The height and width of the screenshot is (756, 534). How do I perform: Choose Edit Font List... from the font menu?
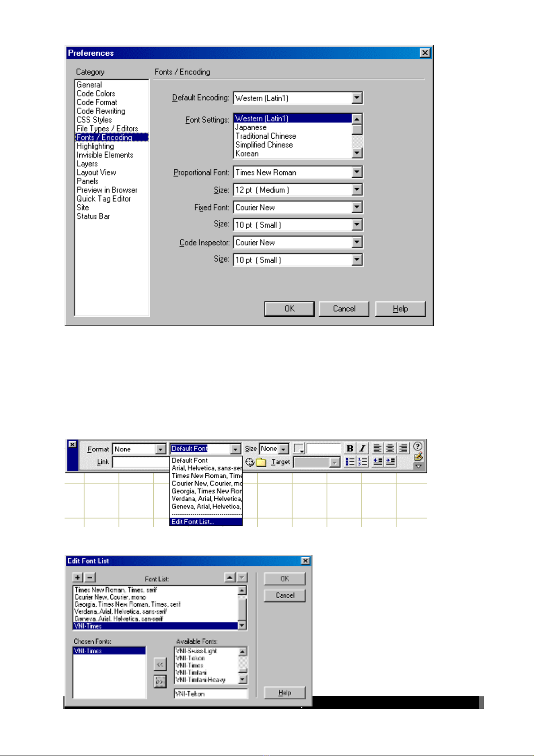click(x=193, y=522)
